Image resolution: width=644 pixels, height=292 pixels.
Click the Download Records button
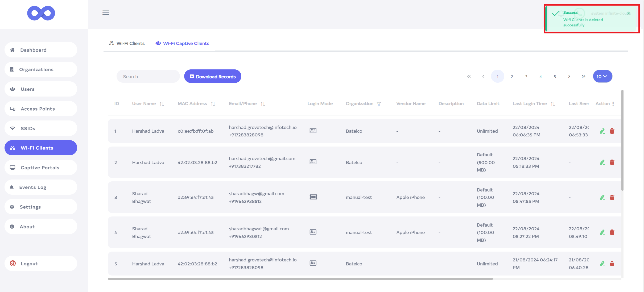tap(213, 77)
